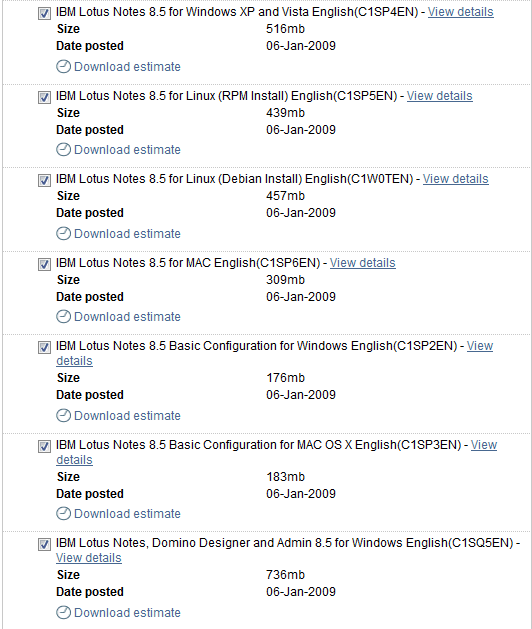Click Download estimate text for 736mb package
The height and width of the screenshot is (629, 532).
point(128,613)
